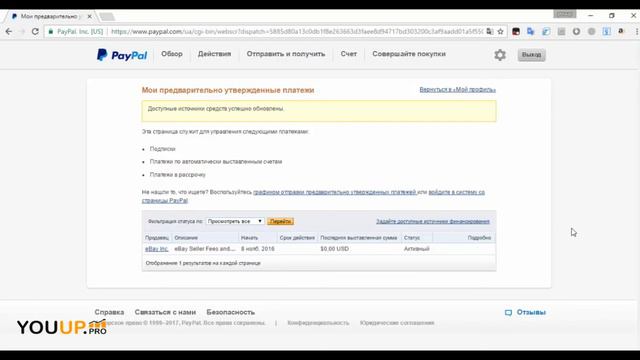This screenshot has height=360, width=640.
Task: Open Юридические соглашения footer link
Action: tap(397, 323)
